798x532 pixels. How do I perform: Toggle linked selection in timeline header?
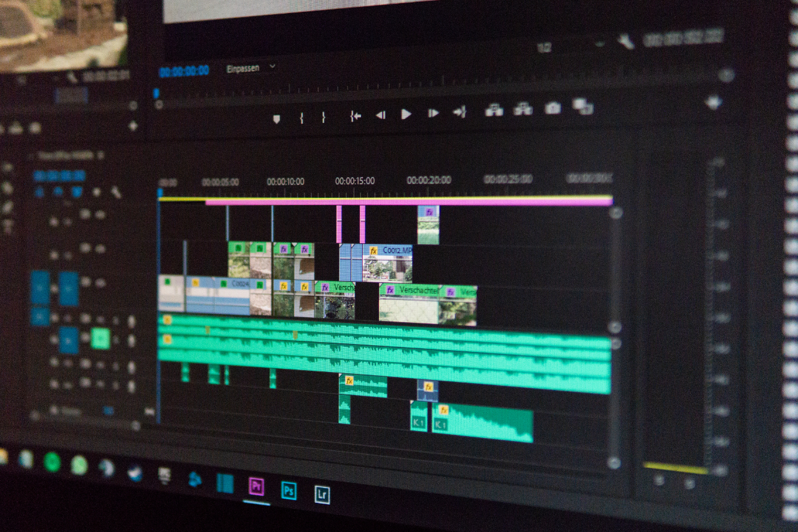77,192
